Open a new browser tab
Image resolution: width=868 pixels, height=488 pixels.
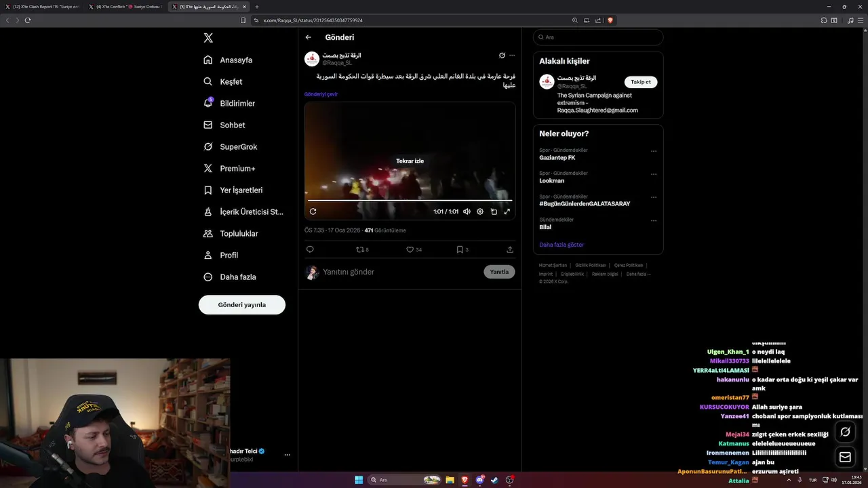click(257, 7)
